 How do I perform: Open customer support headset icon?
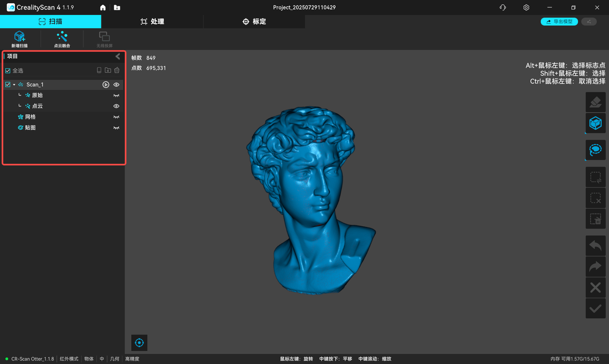[x=503, y=8]
